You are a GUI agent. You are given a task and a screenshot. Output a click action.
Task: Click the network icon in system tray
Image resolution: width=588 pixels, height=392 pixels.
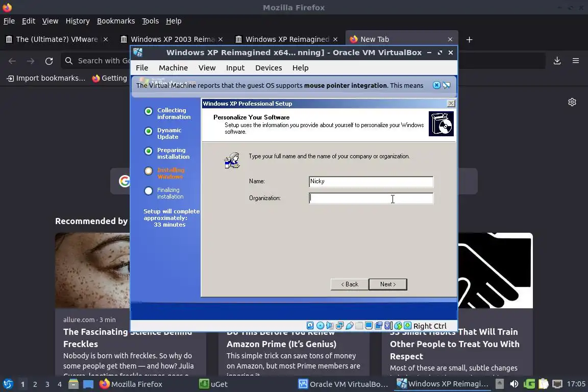pyautogui.click(x=557, y=384)
